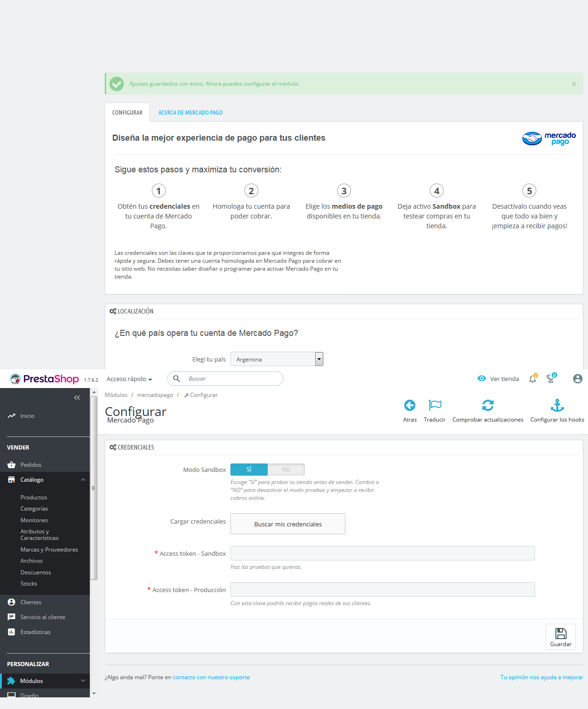The height and width of the screenshot is (709, 588).
Task: Focus the Access token - Producción field
Action: pos(382,589)
